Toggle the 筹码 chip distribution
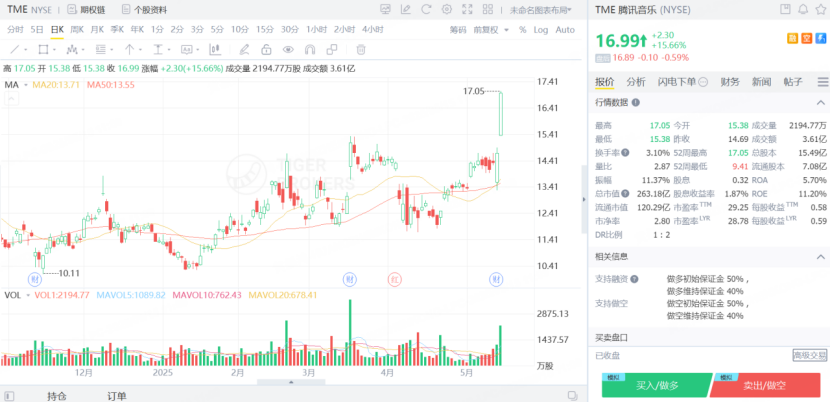The height and width of the screenshot is (402, 830). point(458,30)
